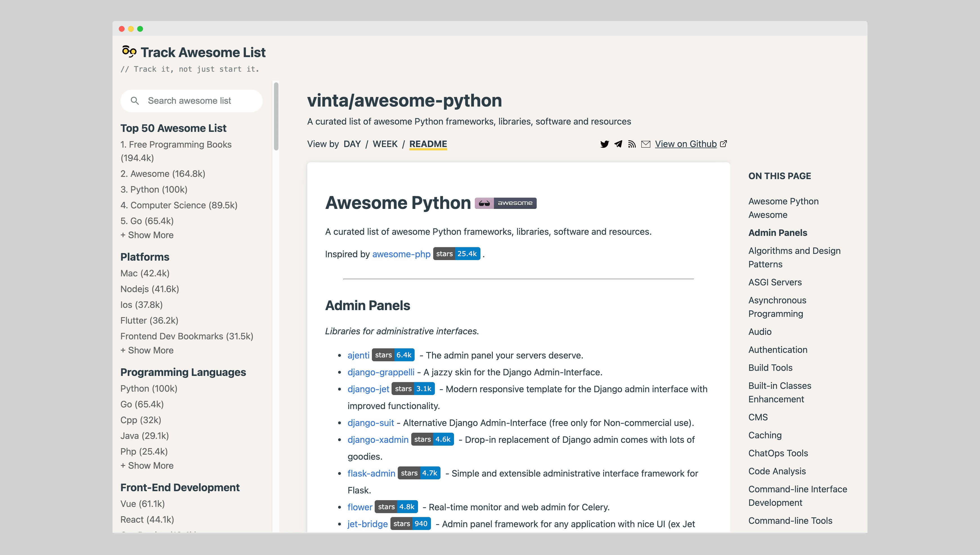Jump to Authentication section
980x555 pixels.
778,349
